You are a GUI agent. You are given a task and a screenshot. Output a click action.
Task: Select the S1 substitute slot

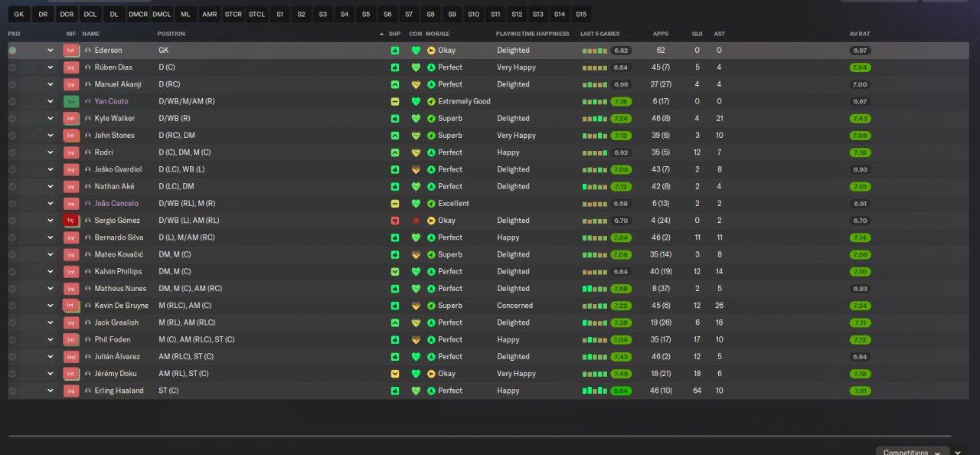pyautogui.click(x=279, y=15)
